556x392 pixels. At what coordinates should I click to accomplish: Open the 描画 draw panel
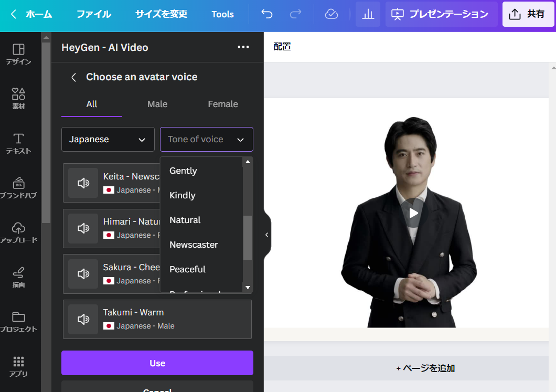pos(18,278)
